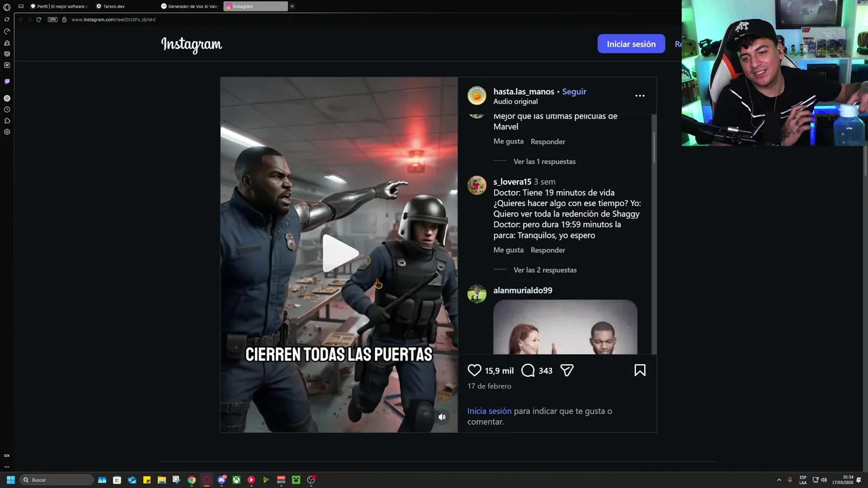
Task: Follow hasta.las_manos with Seguir
Action: (x=574, y=91)
